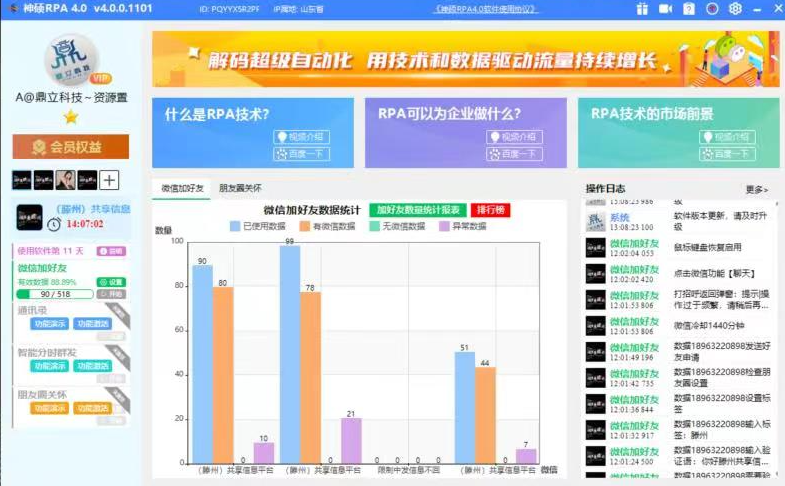785x486 pixels.
Task: Click the blue chart bar labeled 90
Action: pos(202,364)
